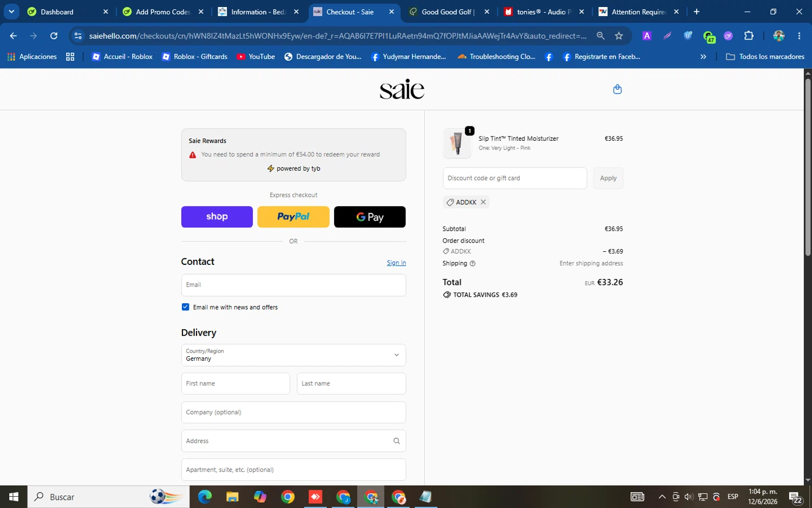Viewport: 812px width, 508px height.
Task: Show hidden tray icons chevron
Action: coord(662,497)
